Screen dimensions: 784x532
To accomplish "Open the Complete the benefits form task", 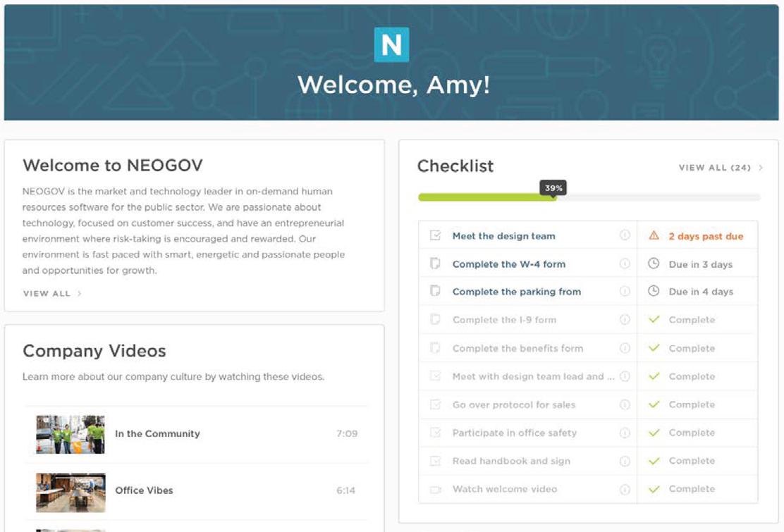I will [517, 348].
